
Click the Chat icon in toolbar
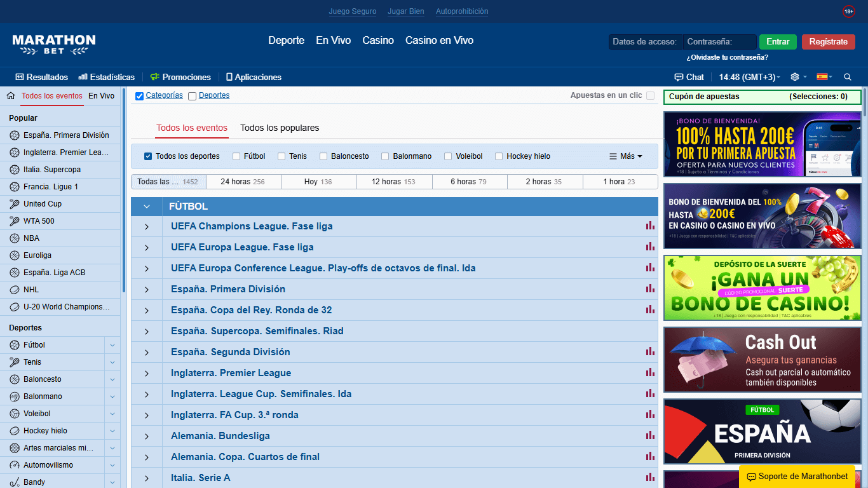click(x=679, y=77)
